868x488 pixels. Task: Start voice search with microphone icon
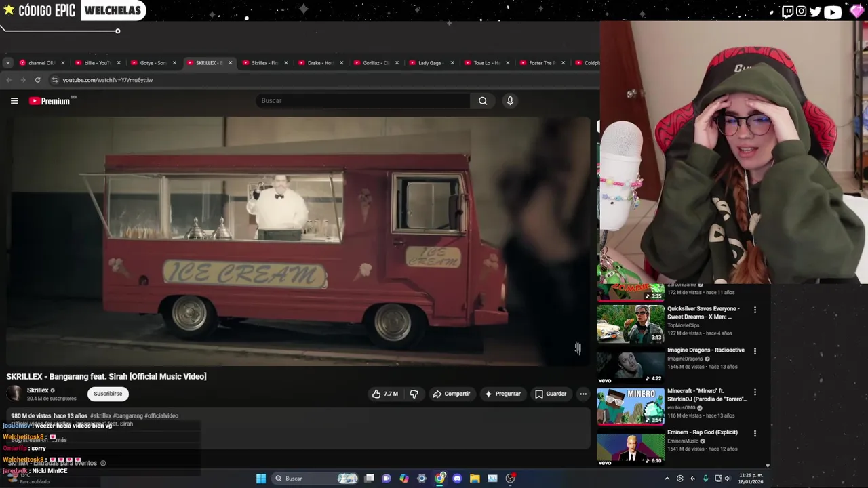coord(510,101)
